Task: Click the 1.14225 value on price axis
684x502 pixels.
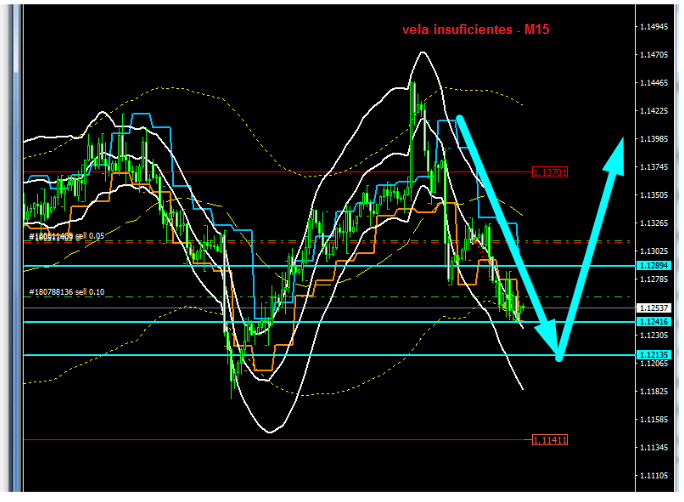Action: [653, 111]
